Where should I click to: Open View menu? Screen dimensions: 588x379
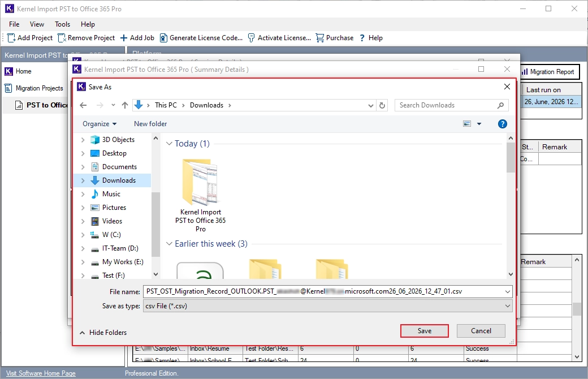point(37,24)
